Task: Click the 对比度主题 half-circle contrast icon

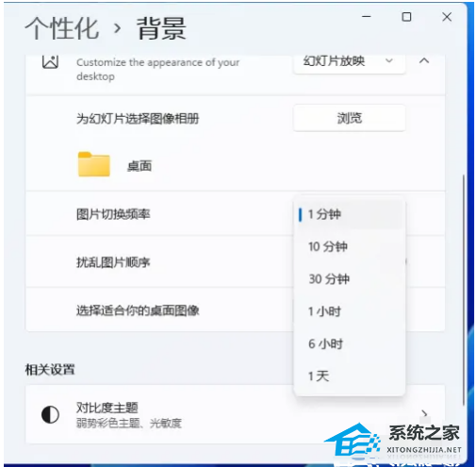Action: tap(50, 414)
